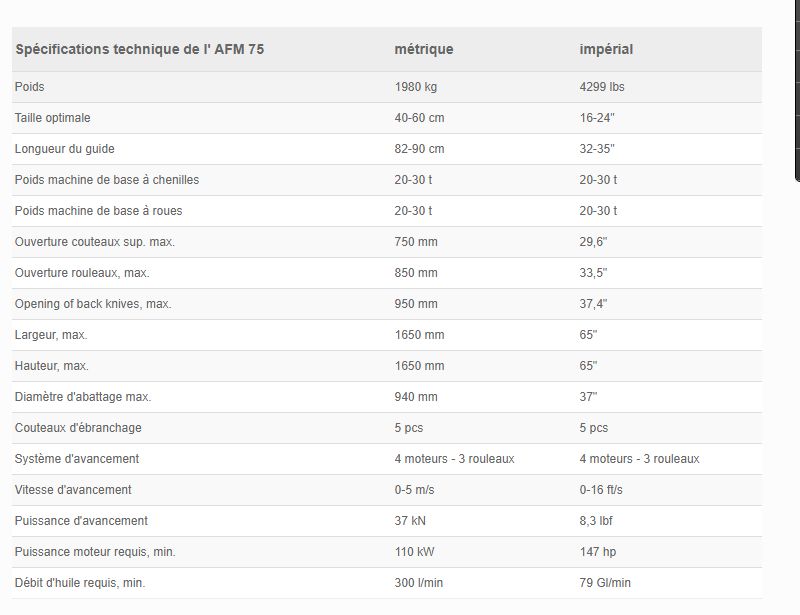Click the "métrique" column header
800x615 pixels.
424,49
